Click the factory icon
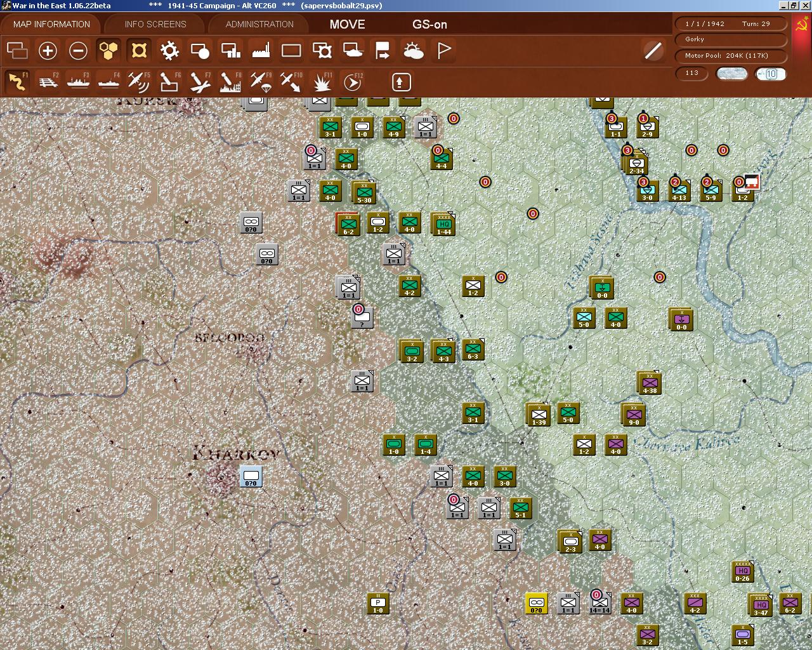The image size is (812, 650). [x=261, y=50]
